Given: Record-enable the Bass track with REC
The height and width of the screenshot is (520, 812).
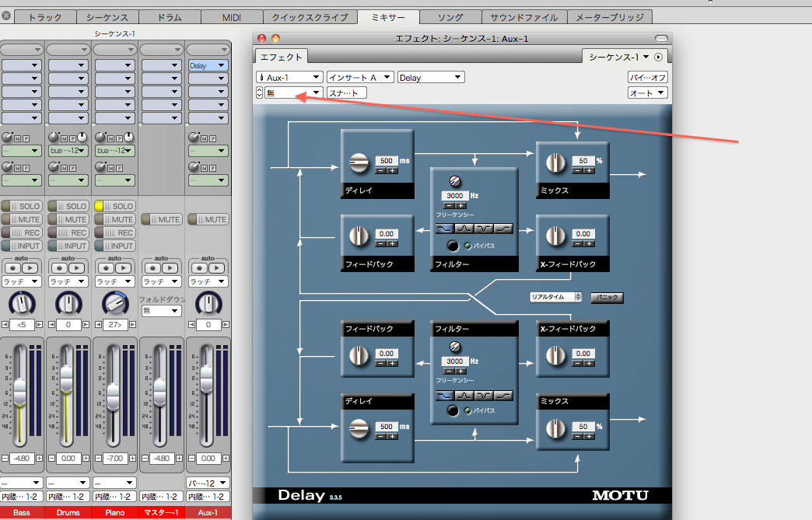Looking at the screenshot, I should pos(22,233).
